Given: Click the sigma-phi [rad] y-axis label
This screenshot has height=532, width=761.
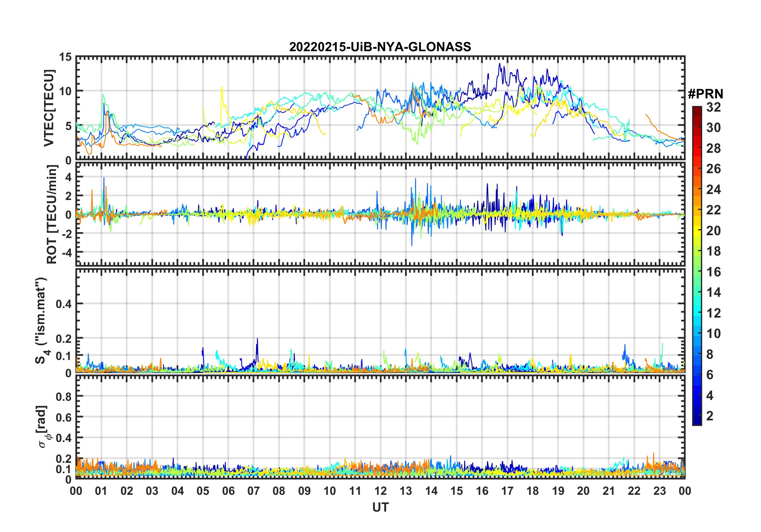Looking at the screenshot, I should (x=43, y=426).
